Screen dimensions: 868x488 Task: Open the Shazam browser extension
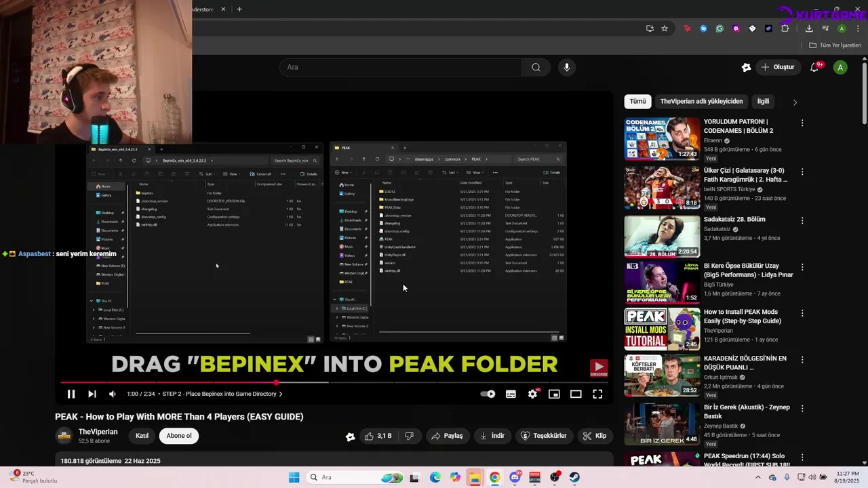pyautogui.click(x=703, y=28)
